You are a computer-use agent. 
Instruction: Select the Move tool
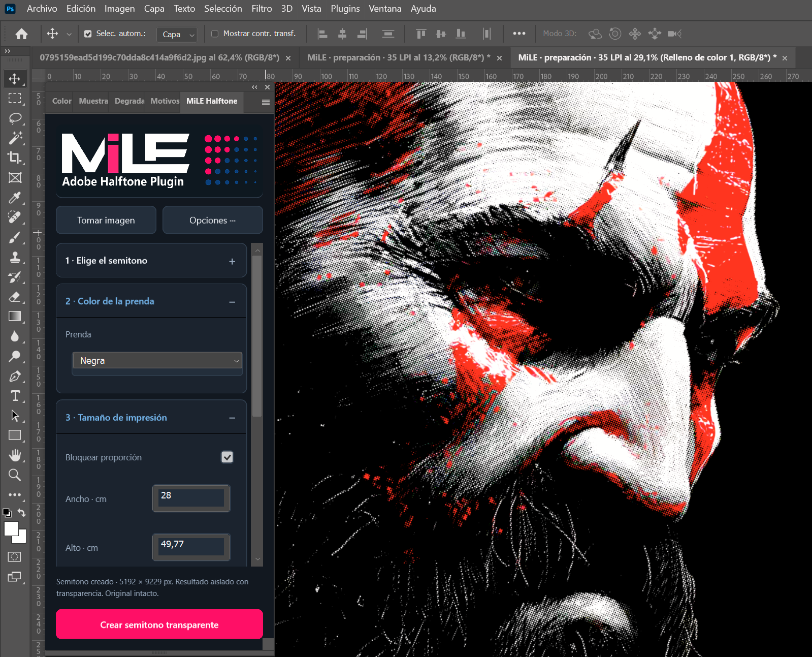coord(15,79)
